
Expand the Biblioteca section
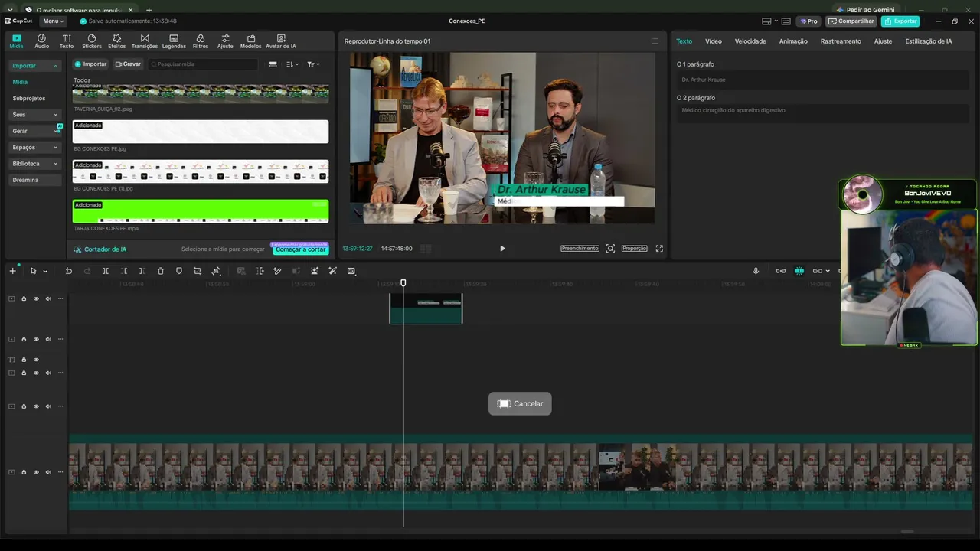click(x=55, y=164)
